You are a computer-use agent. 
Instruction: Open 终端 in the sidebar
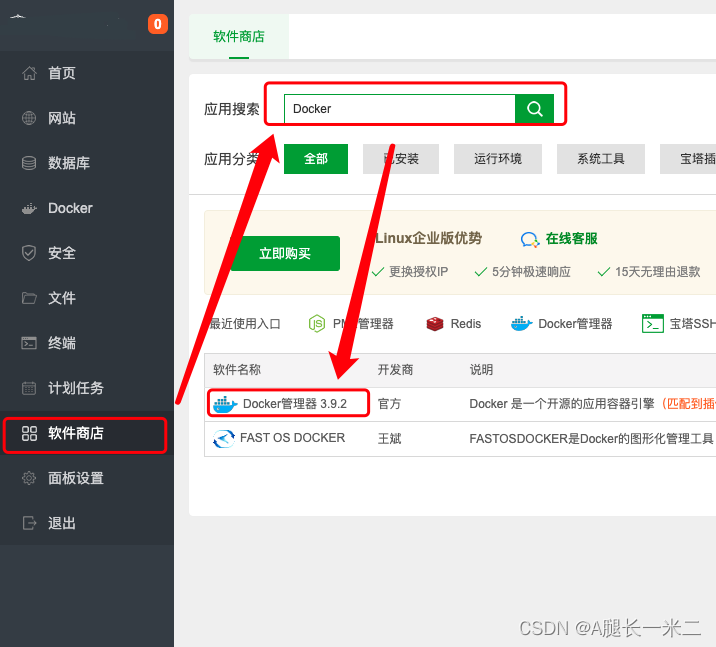[87, 343]
